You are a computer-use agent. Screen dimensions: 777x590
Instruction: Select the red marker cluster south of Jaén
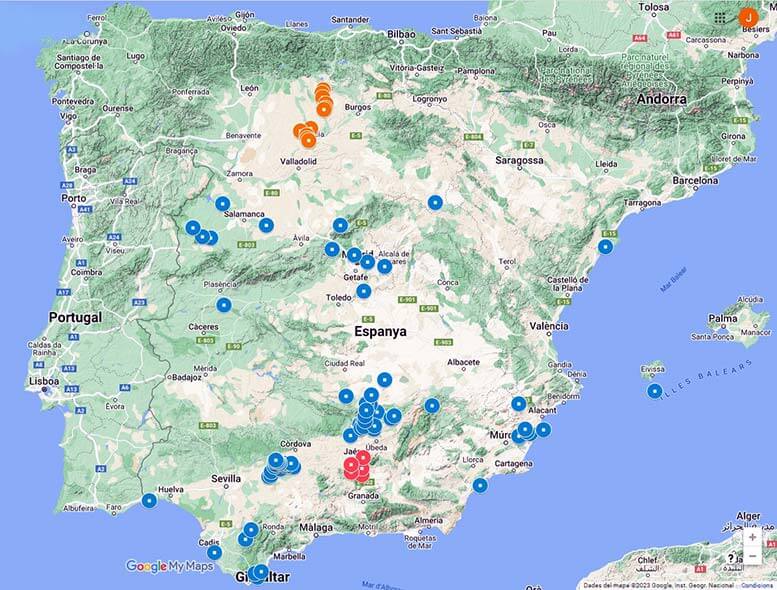tap(356, 467)
